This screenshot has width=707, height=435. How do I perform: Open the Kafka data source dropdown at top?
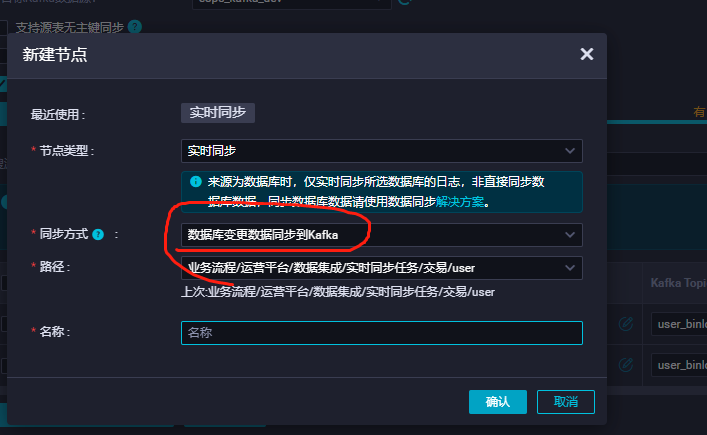click(292, 2)
